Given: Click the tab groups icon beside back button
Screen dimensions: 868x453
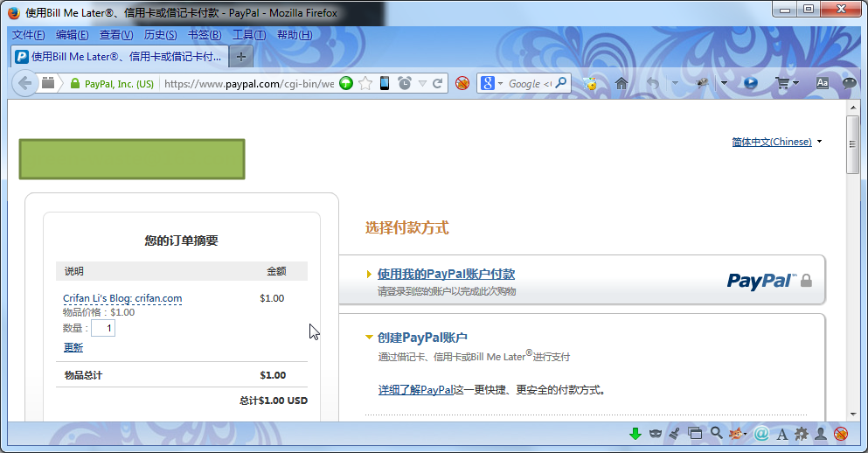Looking at the screenshot, I should point(48,83).
